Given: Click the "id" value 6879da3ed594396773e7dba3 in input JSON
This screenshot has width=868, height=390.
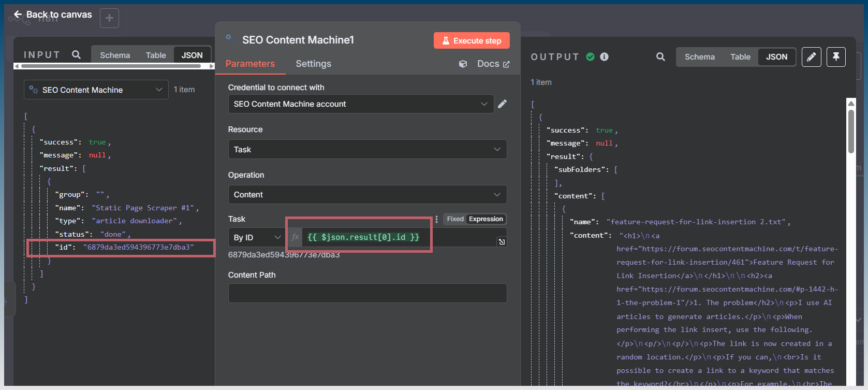Looking at the screenshot, I should coord(138,247).
